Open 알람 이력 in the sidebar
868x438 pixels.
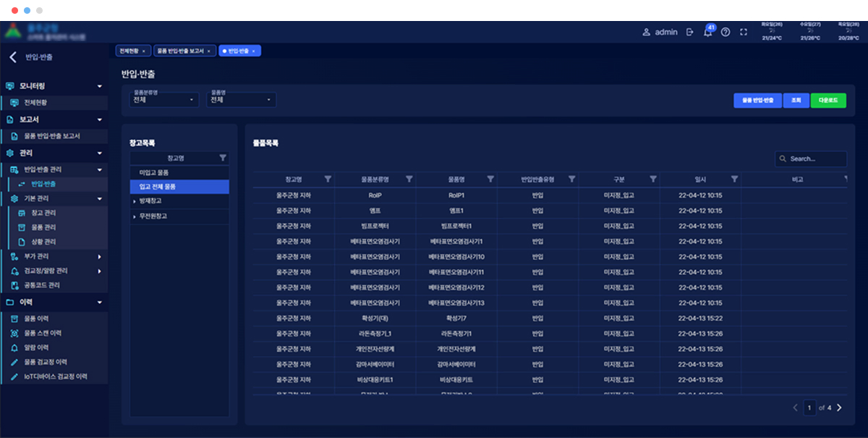(36, 348)
